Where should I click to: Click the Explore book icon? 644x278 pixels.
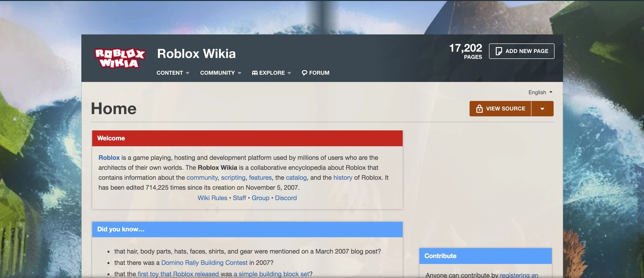coord(254,73)
